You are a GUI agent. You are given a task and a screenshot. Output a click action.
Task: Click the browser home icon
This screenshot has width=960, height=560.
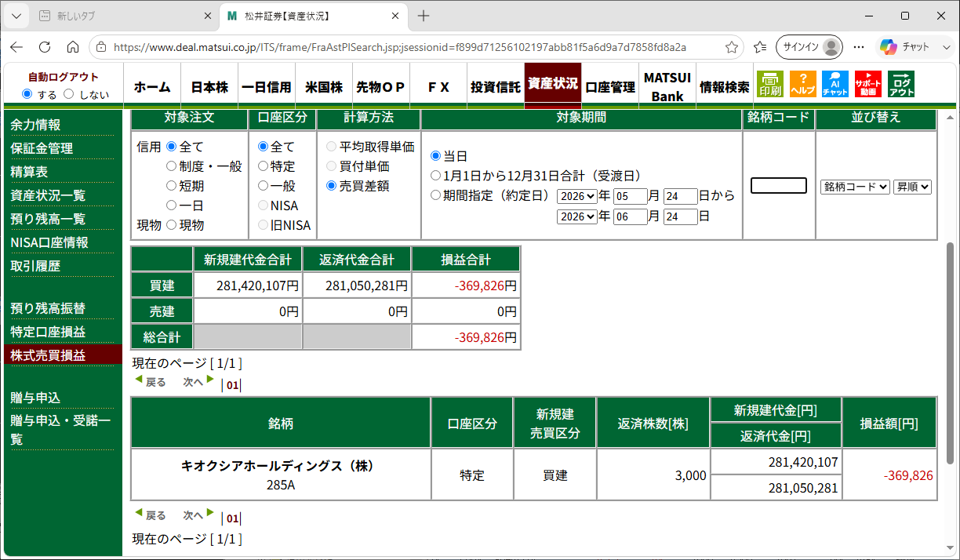click(72, 47)
